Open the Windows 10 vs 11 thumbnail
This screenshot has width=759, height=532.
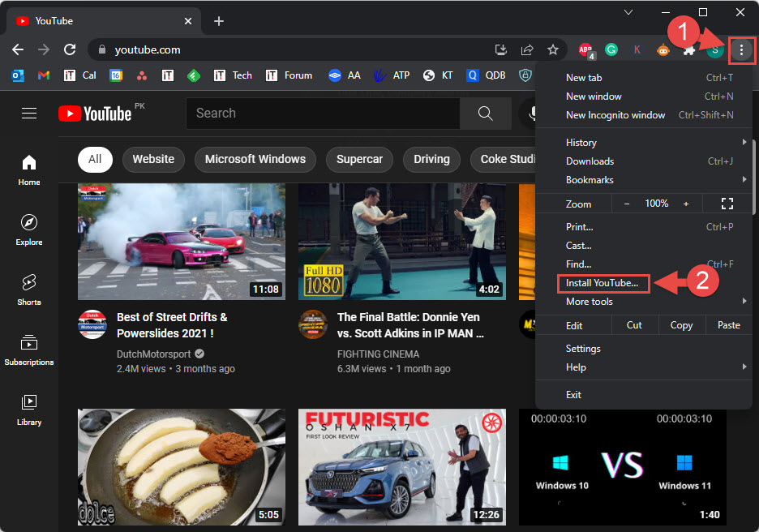coord(623,467)
